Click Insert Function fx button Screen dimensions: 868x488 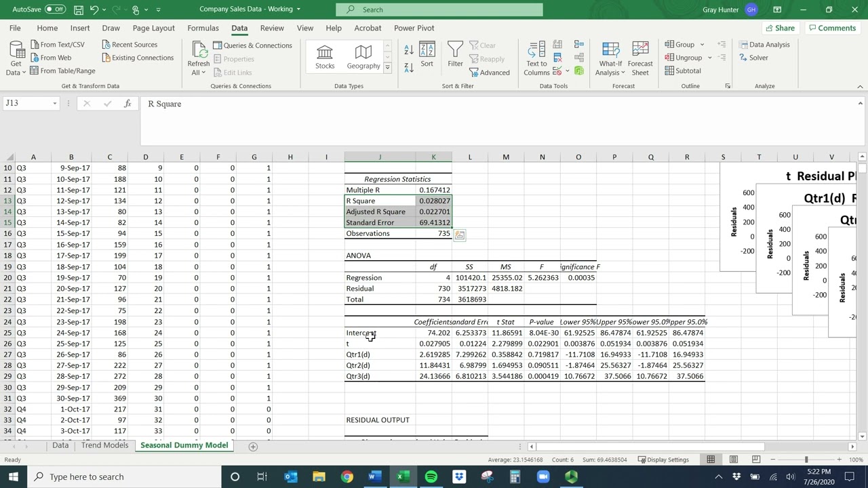[x=127, y=104]
